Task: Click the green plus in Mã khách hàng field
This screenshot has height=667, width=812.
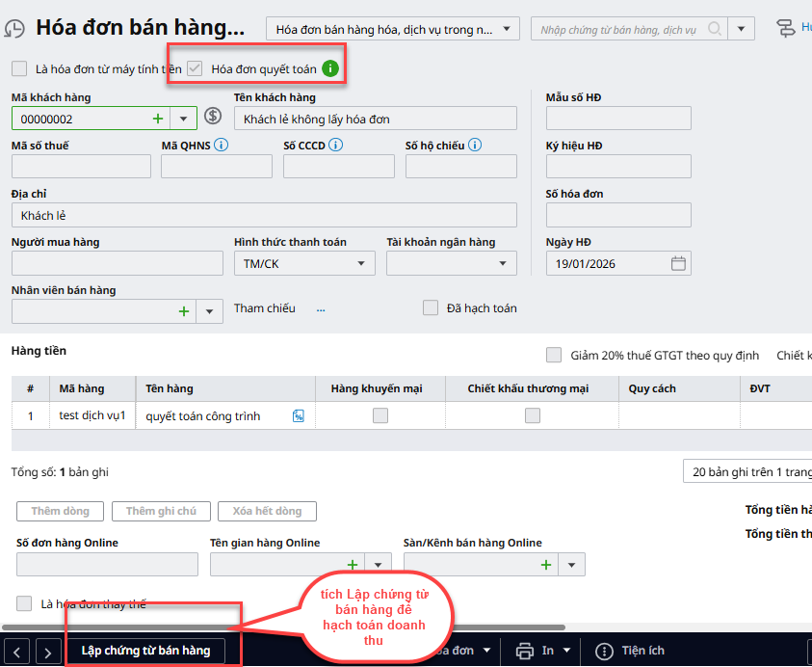Action: pyautogui.click(x=158, y=119)
